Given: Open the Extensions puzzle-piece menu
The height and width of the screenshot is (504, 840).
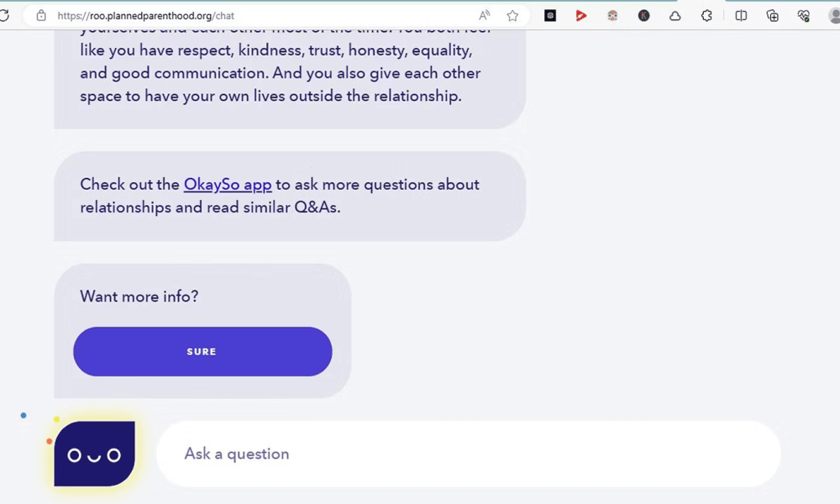Looking at the screenshot, I should coord(706,15).
